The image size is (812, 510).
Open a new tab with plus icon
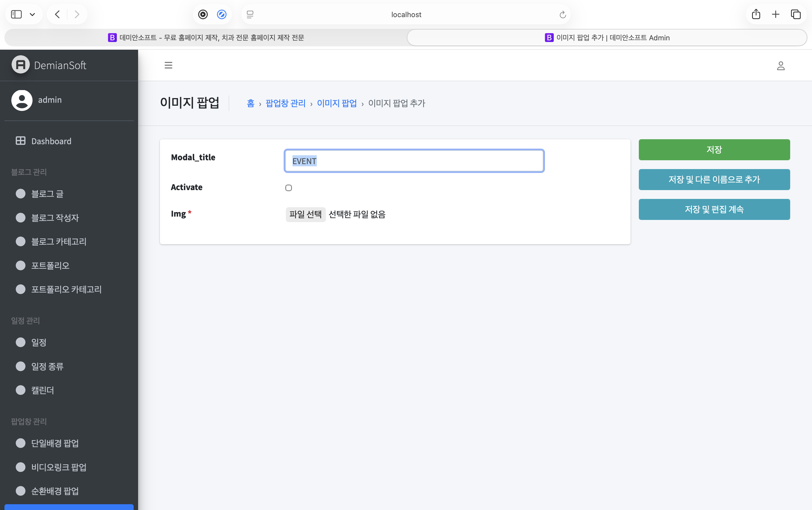(776, 14)
